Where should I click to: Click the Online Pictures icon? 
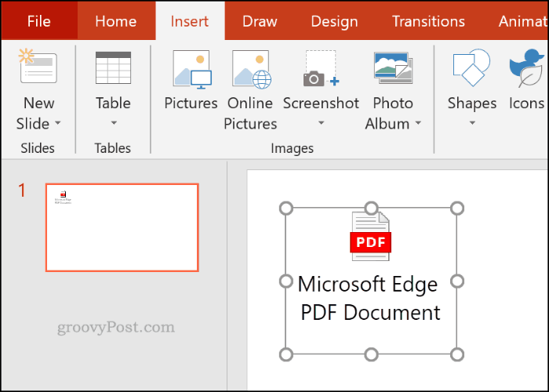pos(250,69)
